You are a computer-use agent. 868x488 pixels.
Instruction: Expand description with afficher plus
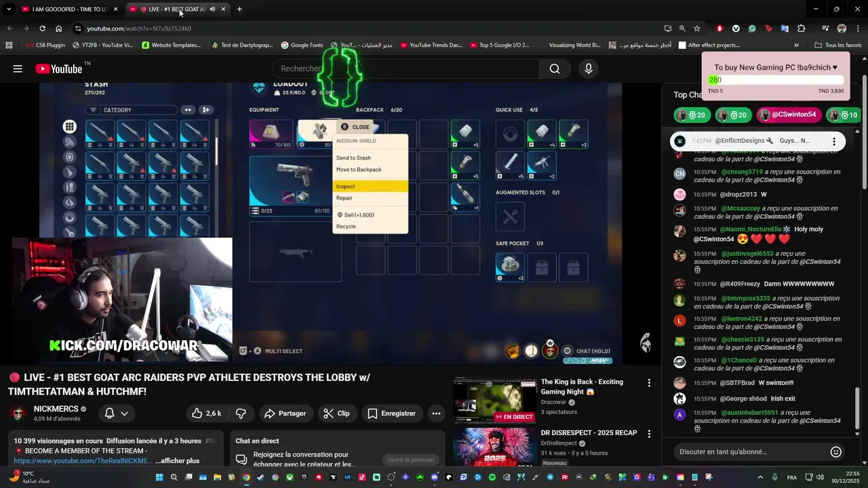(x=177, y=461)
